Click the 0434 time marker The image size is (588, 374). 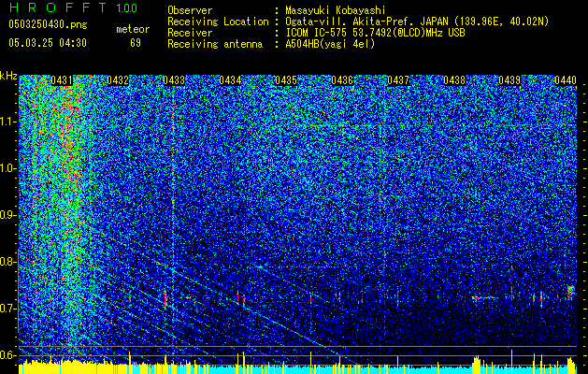[x=230, y=80]
